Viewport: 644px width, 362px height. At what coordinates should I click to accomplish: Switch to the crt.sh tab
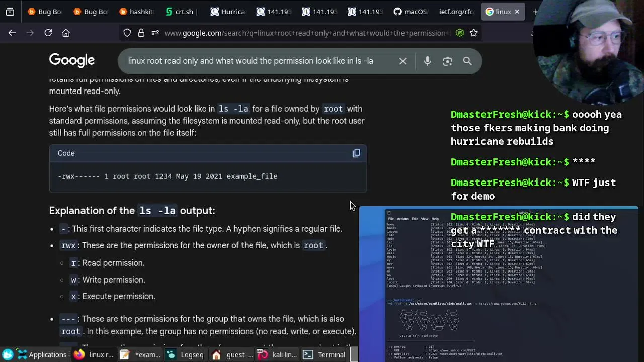tap(182, 11)
